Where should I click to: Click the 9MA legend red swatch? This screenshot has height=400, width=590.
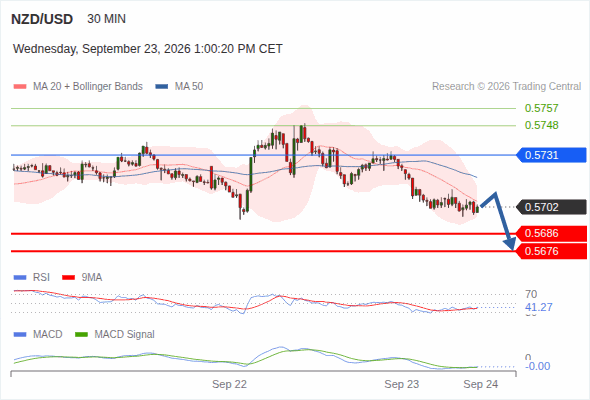coord(68,278)
